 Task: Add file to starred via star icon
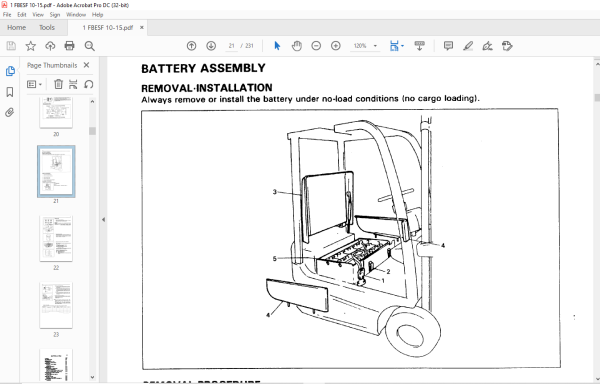coord(31,46)
